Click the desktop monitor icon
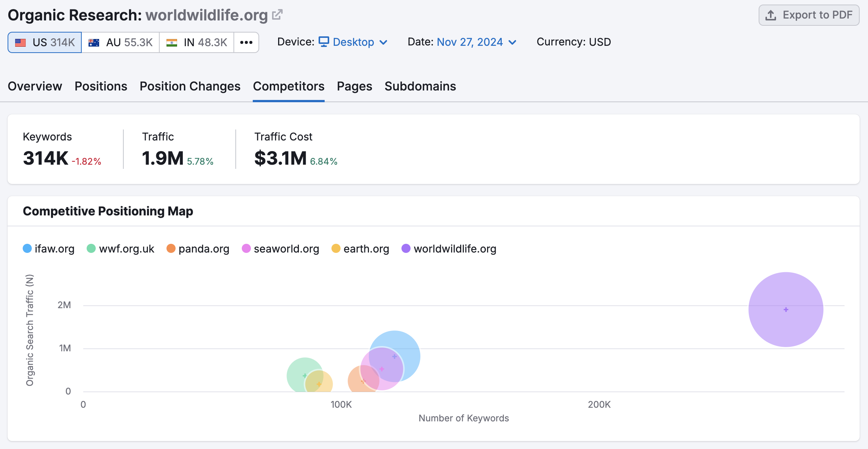The height and width of the screenshot is (449, 868). click(324, 42)
